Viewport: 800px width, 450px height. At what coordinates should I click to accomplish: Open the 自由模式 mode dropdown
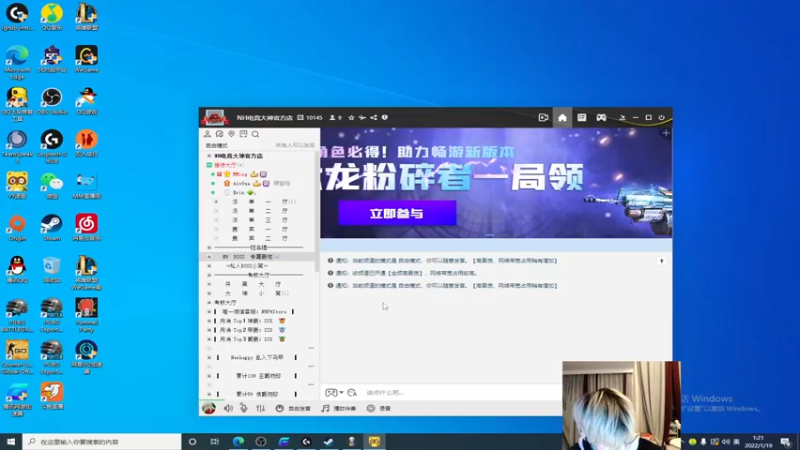(x=217, y=145)
